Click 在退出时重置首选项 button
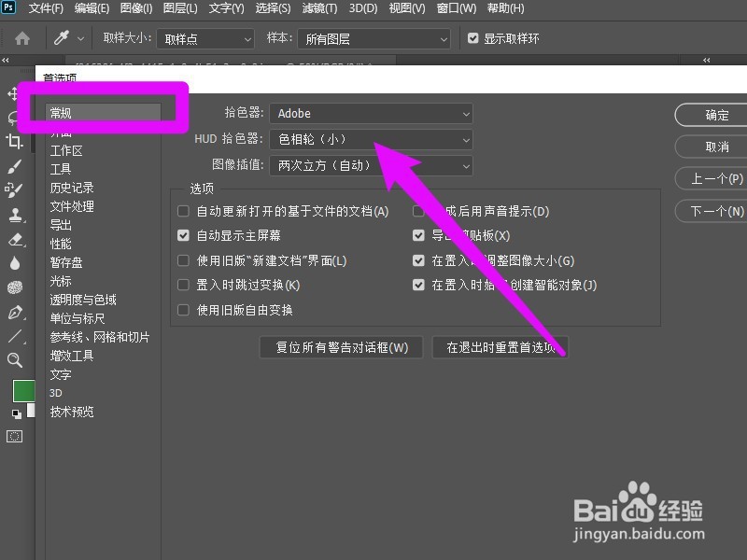The width and height of the screenshot is (747, 560). [500, 347]
